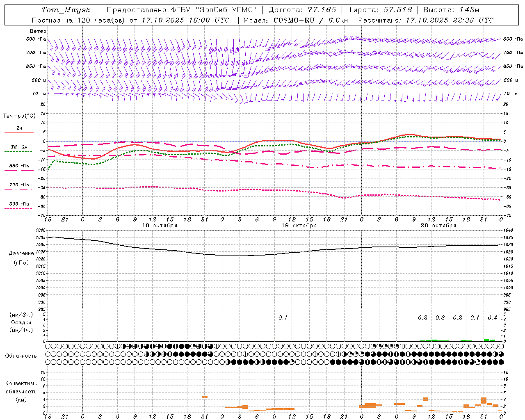Click the 'Высота: 143м' header field
The height and width of the screenshot is (420, 525).
tap(451, 10)
